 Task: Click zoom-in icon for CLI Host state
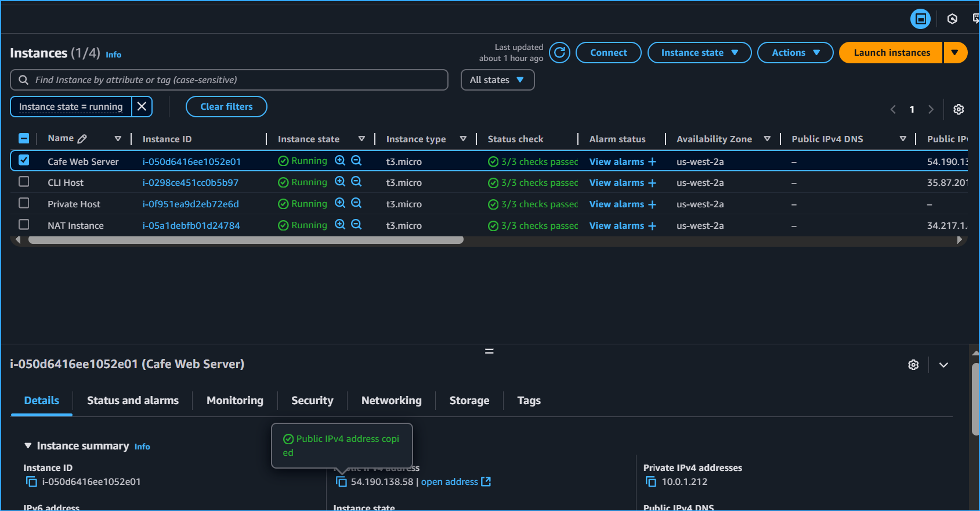coord(340,182)
